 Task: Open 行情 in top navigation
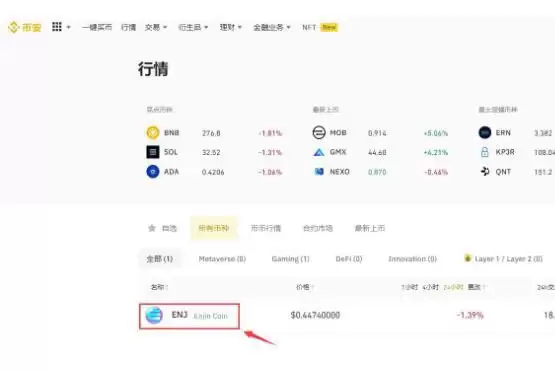[128, 27]
